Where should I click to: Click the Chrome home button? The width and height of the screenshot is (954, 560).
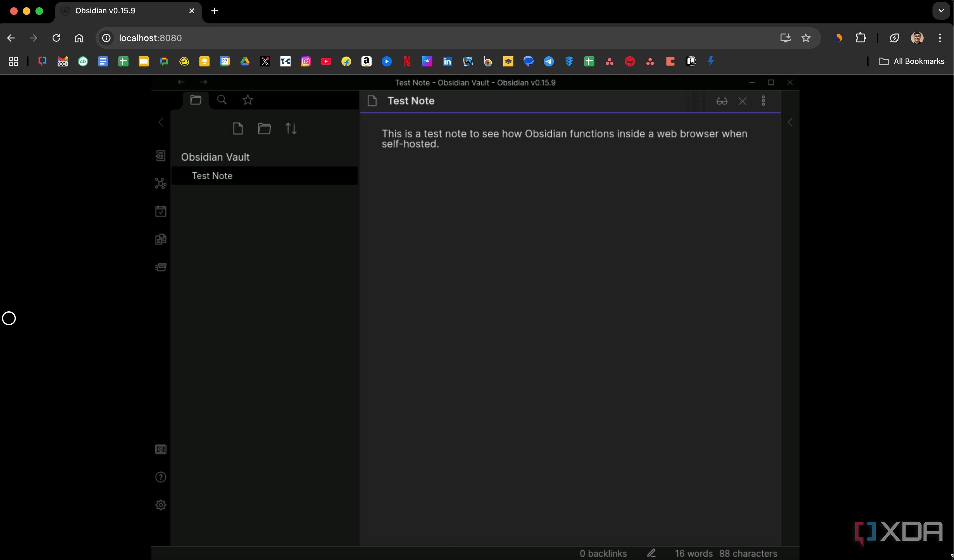coord(79,38)
